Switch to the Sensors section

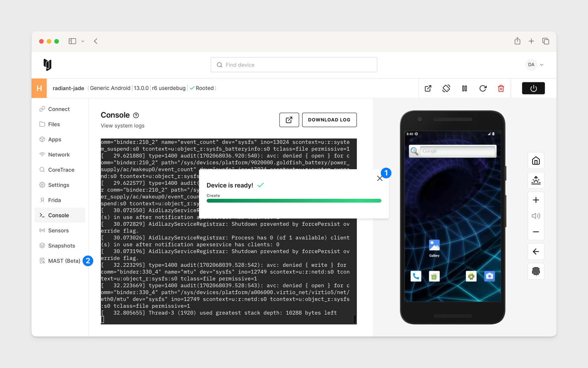click(x=58, y=230)
